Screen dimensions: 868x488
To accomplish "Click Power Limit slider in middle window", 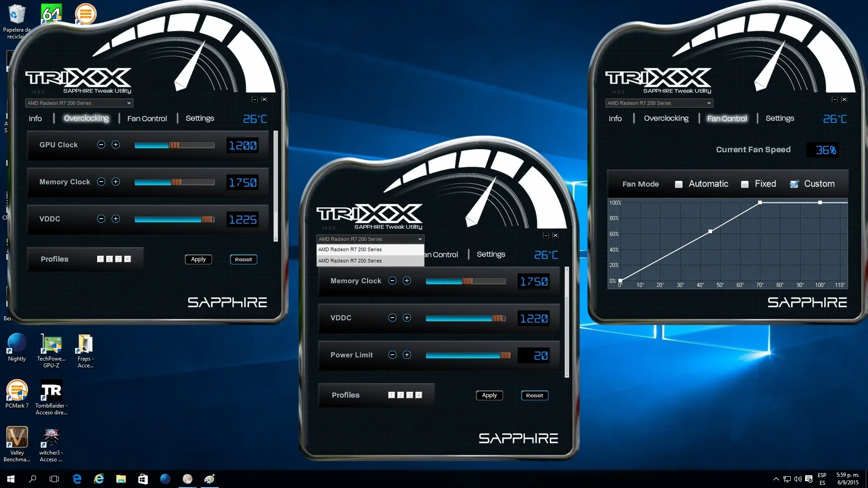I will tap(468, 355).
